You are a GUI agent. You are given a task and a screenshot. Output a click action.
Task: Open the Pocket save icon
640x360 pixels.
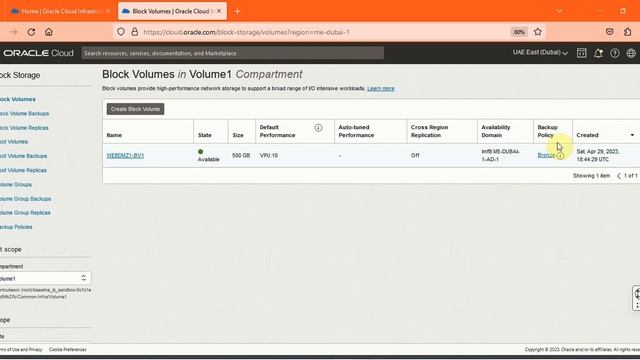pyautogui.click(x=609, y=32)
